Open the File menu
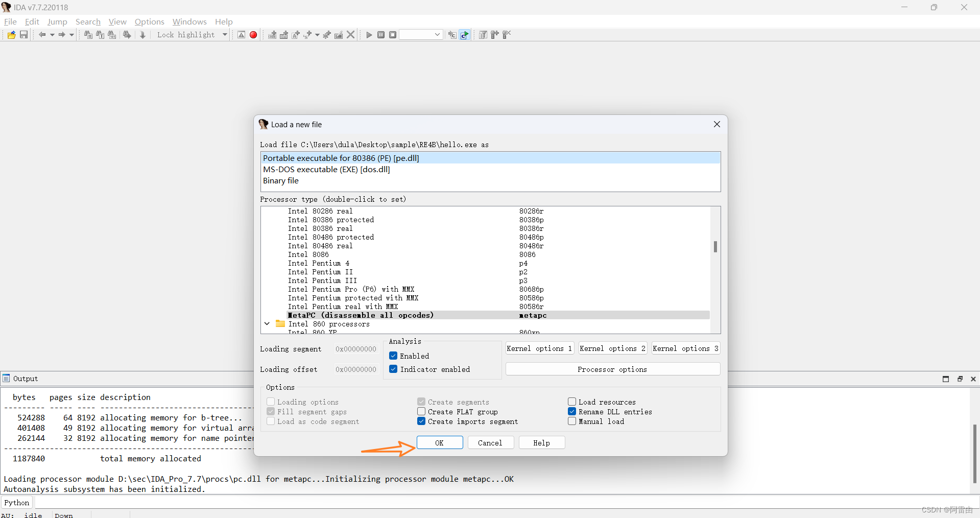980x518 pixels. (x=10, y=21)
